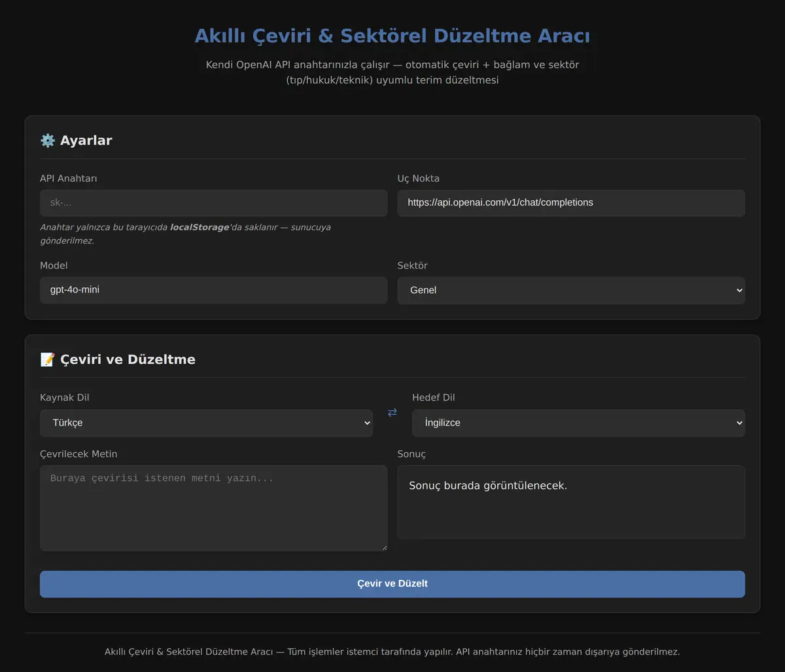
Task: Click the subtitle about OpenAI API anahtarınızla
Action: click(x=392, y=73)
